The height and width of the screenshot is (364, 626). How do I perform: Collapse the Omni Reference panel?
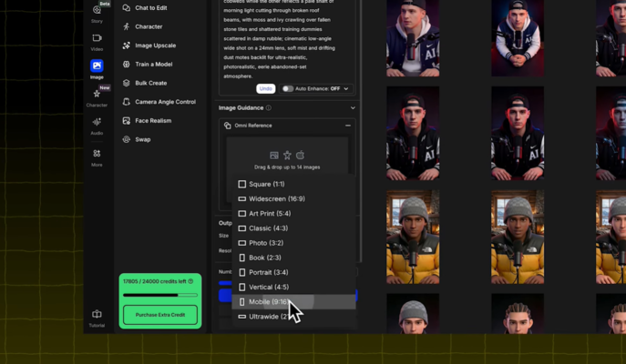point(348,126)
